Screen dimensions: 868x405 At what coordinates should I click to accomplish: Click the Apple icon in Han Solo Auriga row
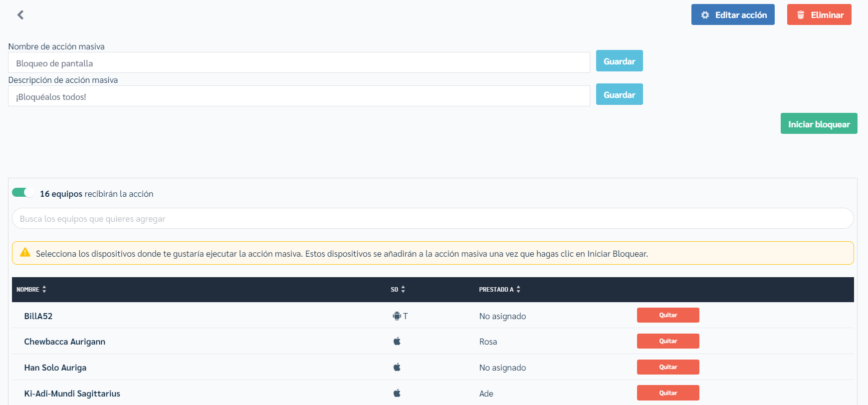pyautogui.click(x=397, y=368)
